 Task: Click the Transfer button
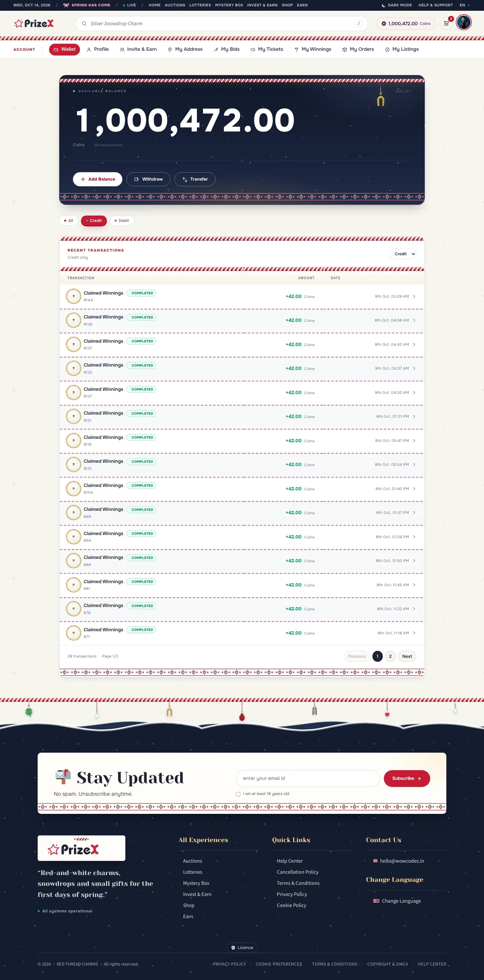pos(195,179)
